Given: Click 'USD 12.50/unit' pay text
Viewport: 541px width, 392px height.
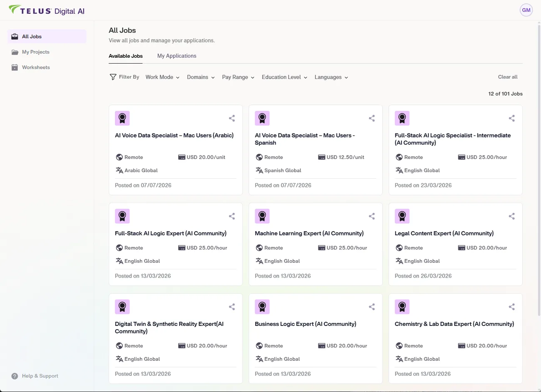Looking at the screenshot, I should click(x=345, y=157).
